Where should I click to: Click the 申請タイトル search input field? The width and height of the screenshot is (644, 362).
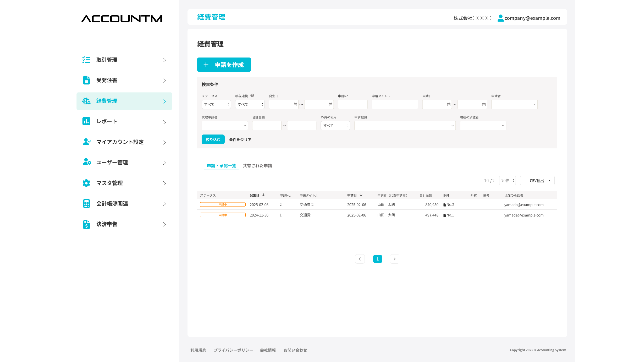394,104
